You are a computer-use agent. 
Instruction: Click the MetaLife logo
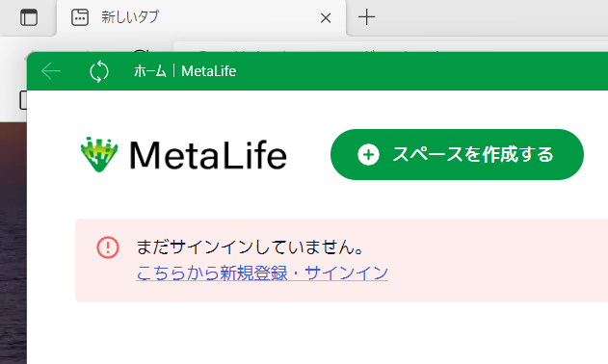coord(184,155)
